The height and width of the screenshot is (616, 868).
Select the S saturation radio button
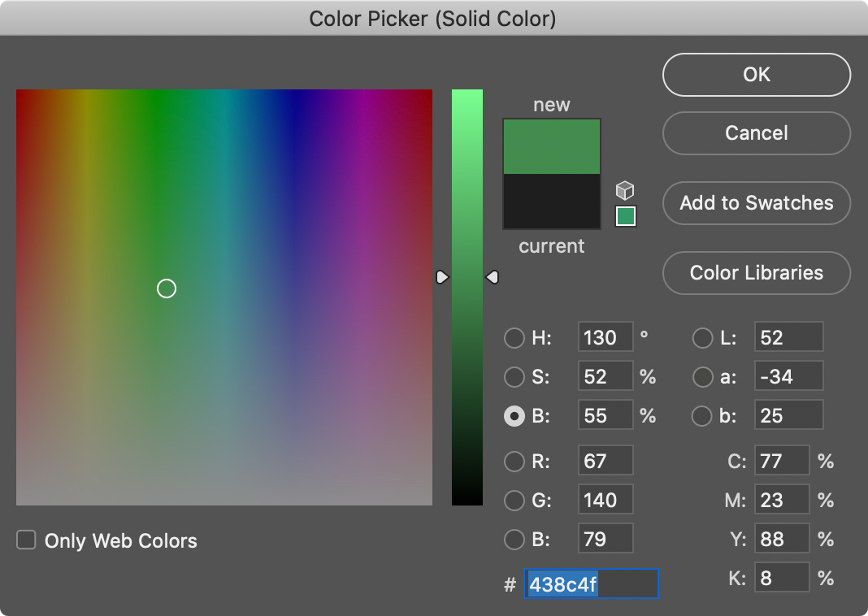[x=514, y=377]
